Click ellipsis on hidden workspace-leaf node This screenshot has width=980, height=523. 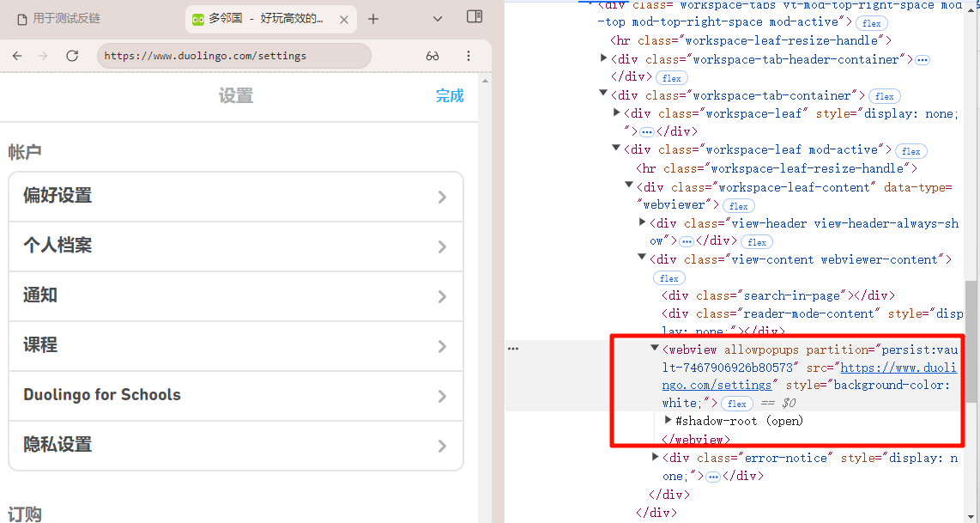647,132
